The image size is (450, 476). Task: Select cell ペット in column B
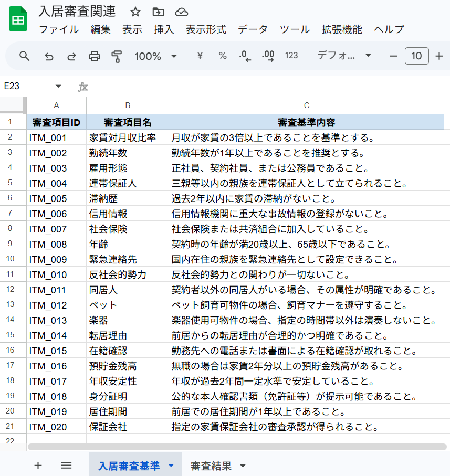tap(128, 305)
